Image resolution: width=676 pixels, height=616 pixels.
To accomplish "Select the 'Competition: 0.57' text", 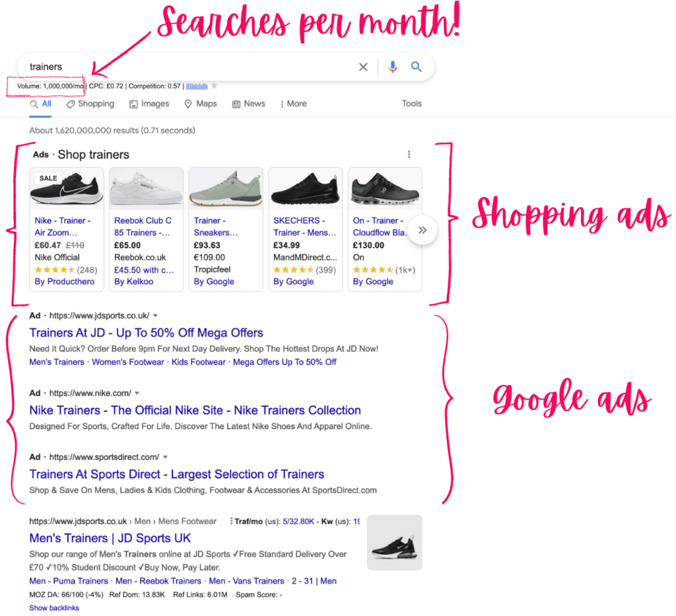I will click(154, 86).
